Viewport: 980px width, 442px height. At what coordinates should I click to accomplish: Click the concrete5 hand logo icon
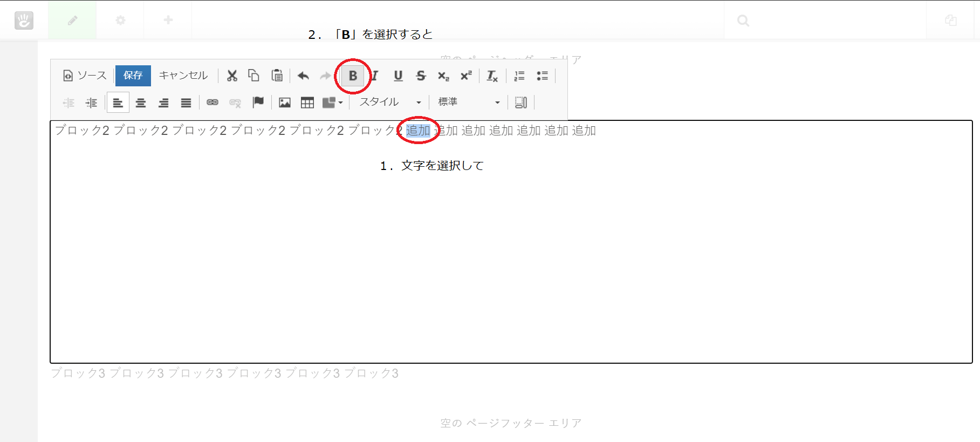(x=24, y=21)
